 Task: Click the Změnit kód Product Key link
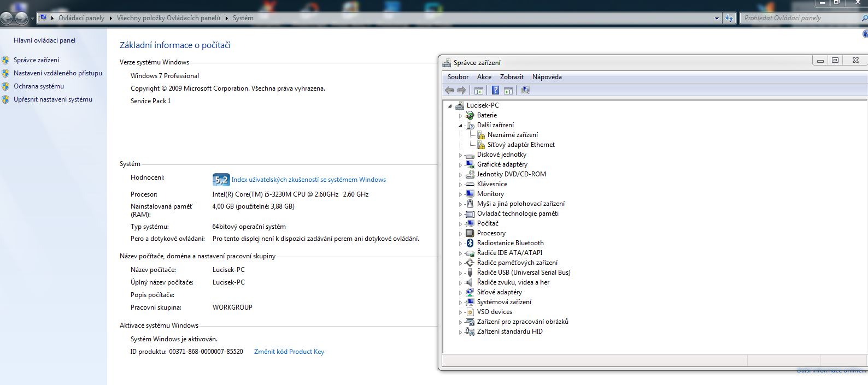click(289, 352)
